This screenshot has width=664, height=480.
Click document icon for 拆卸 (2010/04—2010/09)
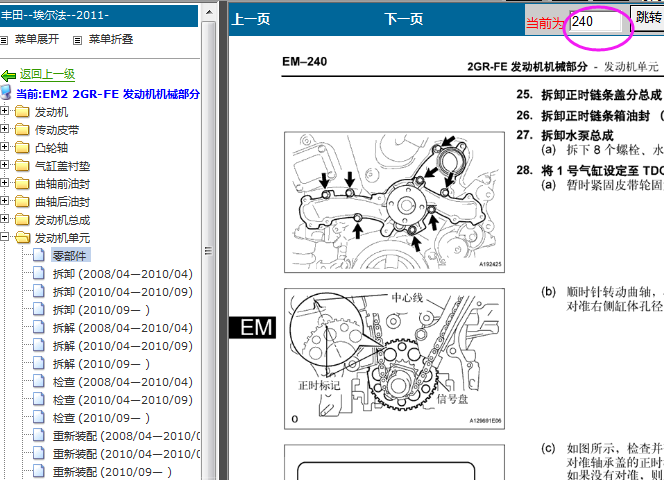(39, 291)
